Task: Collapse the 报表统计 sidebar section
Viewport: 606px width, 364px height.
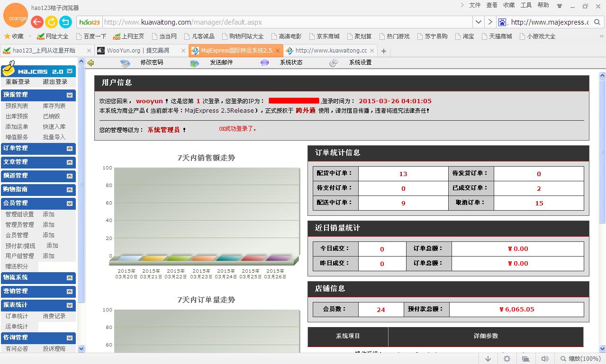Action: 70,305
